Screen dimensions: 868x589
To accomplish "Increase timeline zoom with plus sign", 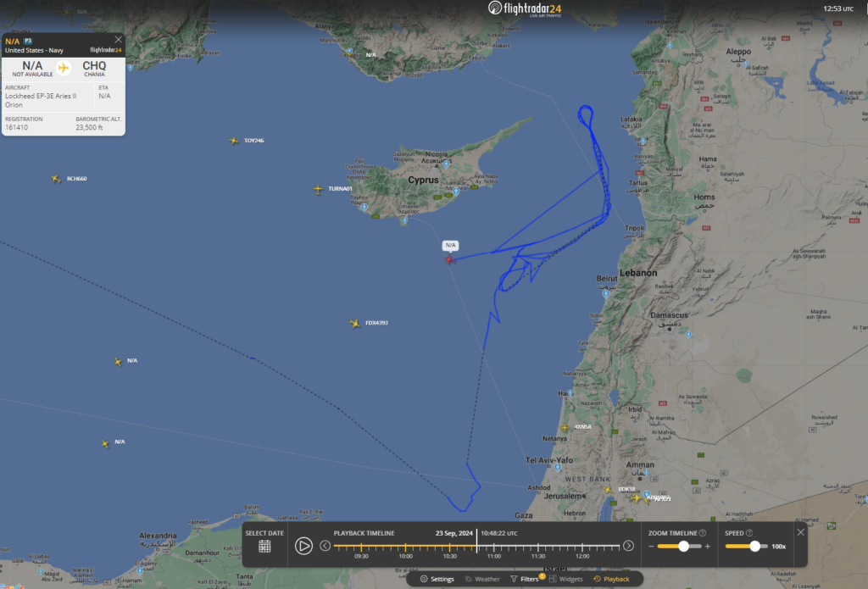I will click(708, 547).
